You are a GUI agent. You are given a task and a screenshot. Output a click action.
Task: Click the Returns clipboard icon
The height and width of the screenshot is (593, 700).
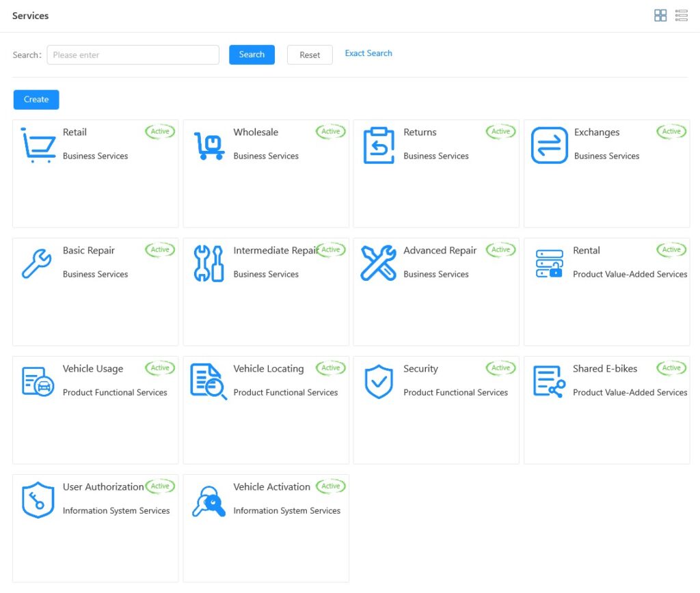coord(379,146)
